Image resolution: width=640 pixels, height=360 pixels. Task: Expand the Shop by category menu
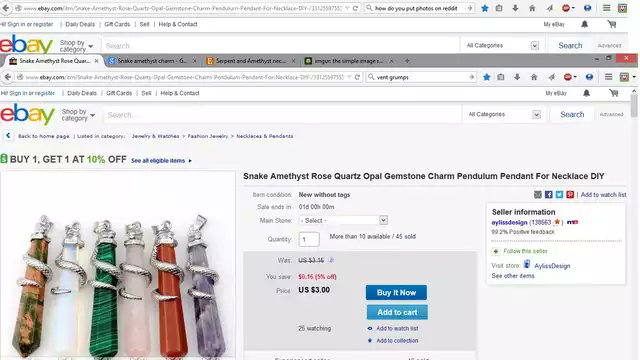pyautogui.click(x=78, y=115)
